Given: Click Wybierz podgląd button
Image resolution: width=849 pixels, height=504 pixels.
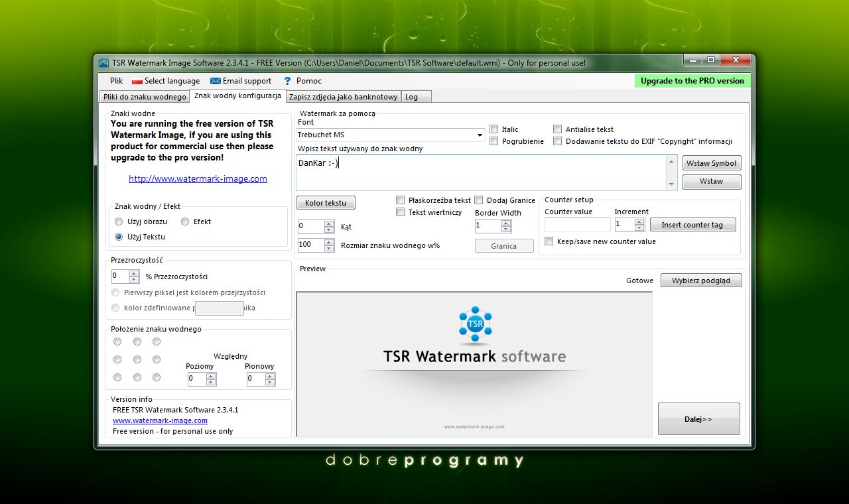Looking at the screenshot, I should coord(701,281).
